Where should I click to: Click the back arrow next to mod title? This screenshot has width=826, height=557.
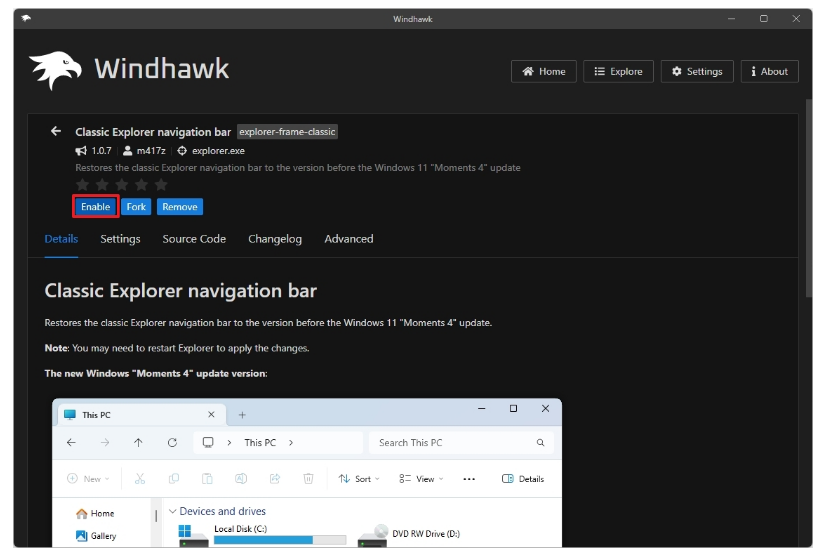(56, 131)
